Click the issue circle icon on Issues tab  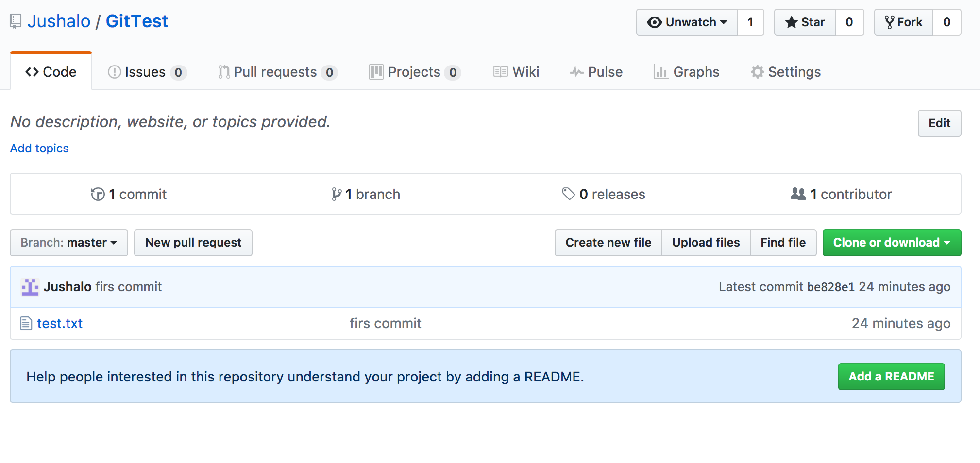114,72
